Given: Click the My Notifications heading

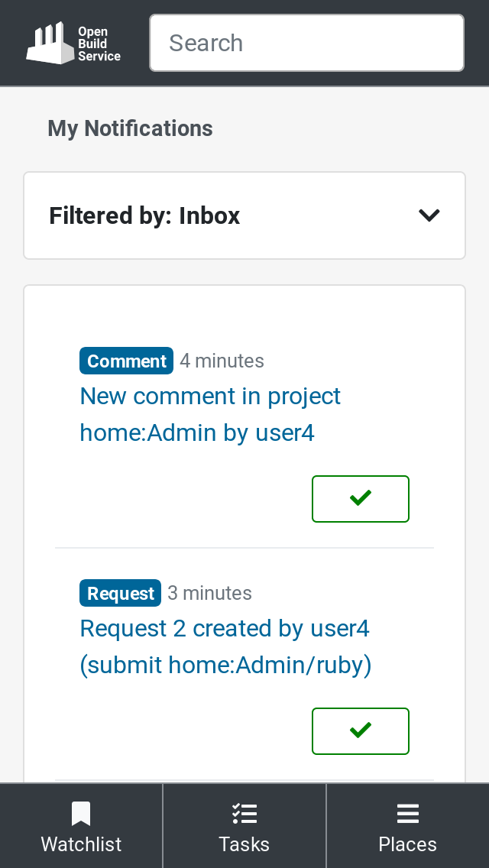Looking at the screenshot, I should tap(130, 128).
